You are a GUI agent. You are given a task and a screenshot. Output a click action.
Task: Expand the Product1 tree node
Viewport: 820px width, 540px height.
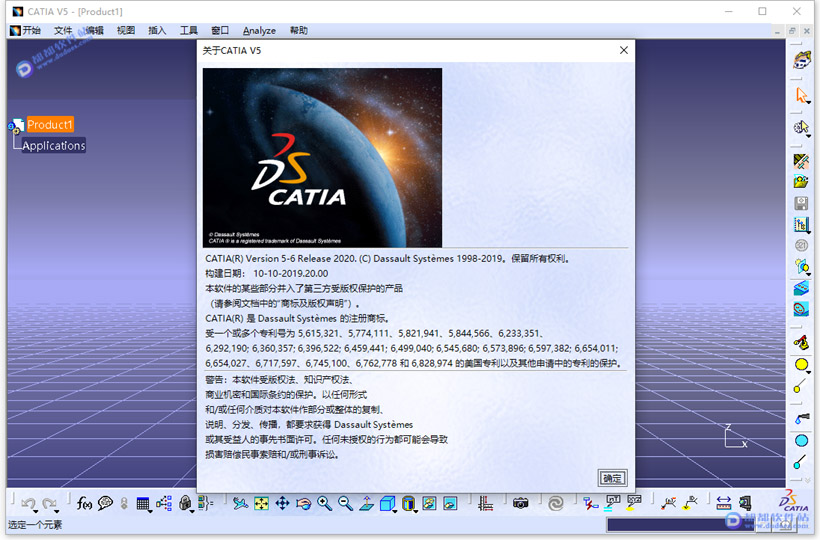[x=12, y=125]
